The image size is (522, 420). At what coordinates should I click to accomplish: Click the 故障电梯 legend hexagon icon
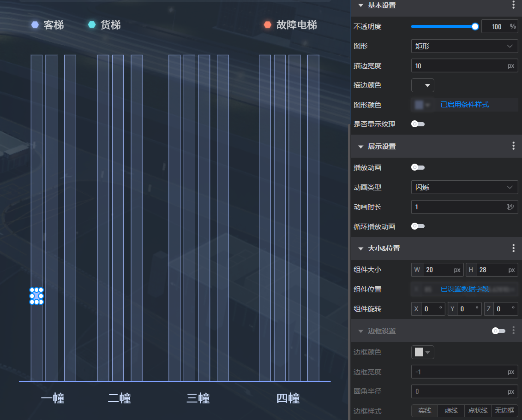pos(268,25)
